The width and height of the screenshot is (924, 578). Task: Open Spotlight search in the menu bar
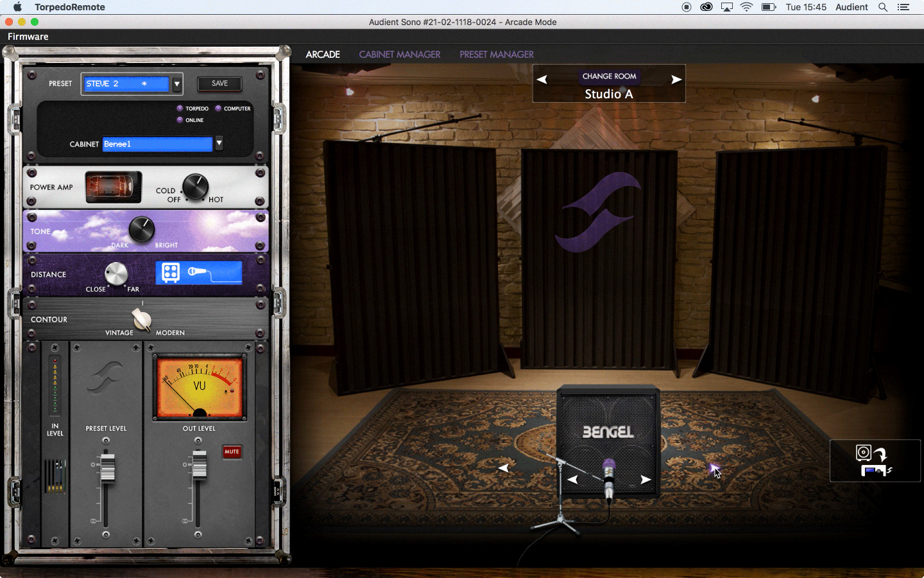[x=883, y=7]
